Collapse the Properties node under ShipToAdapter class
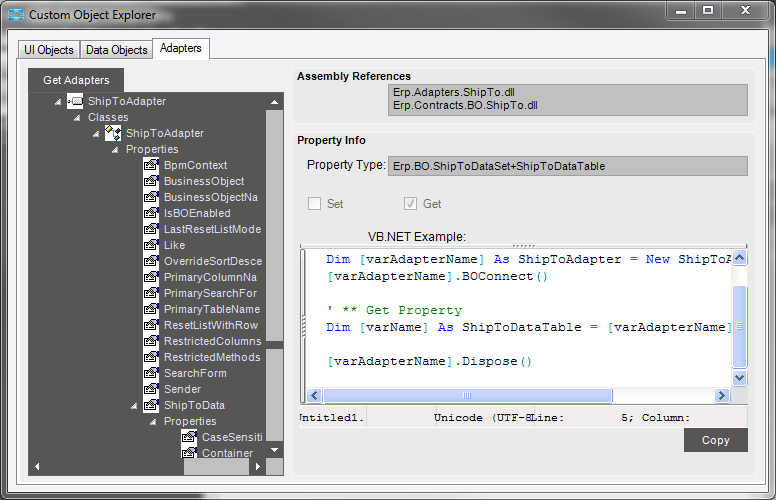This screenshot has width=776, height=500. (115, 150)
